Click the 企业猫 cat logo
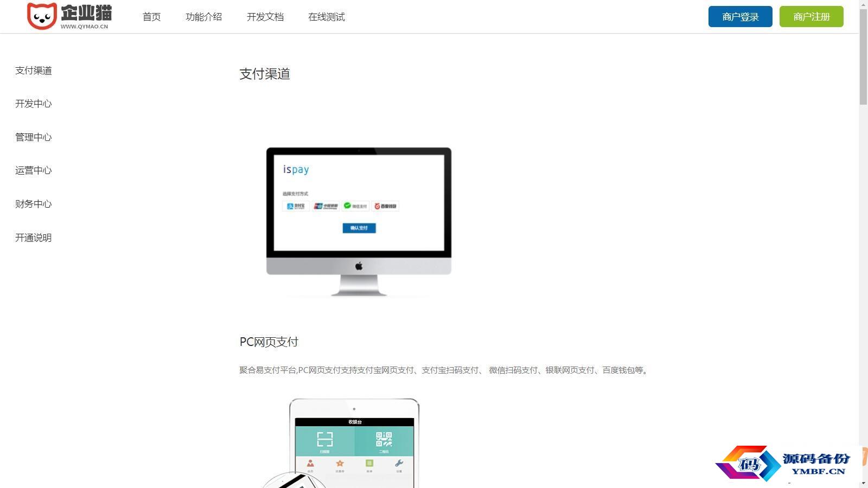 coord(69,16)
